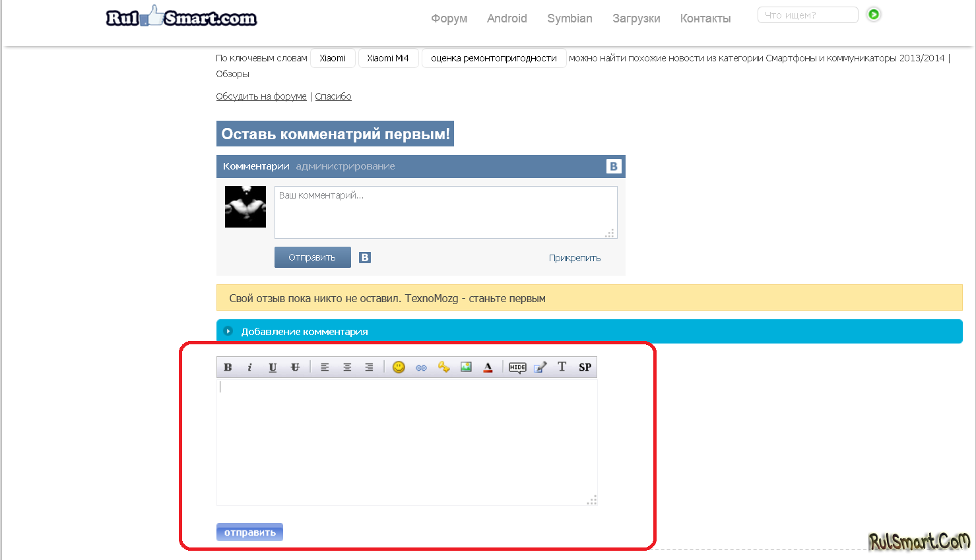The width and height of the screenshot is (976, 560).
Task: Apply italic formatting in the editor
Action: [249, 367]
